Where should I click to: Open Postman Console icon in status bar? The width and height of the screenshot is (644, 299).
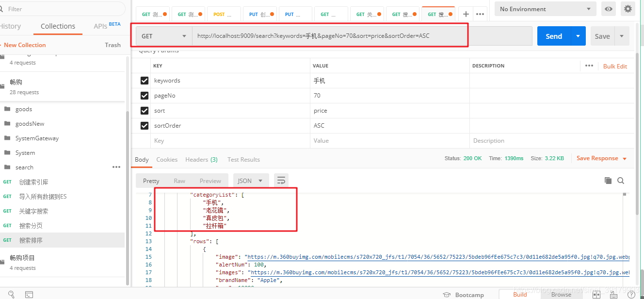click(29, 294)
